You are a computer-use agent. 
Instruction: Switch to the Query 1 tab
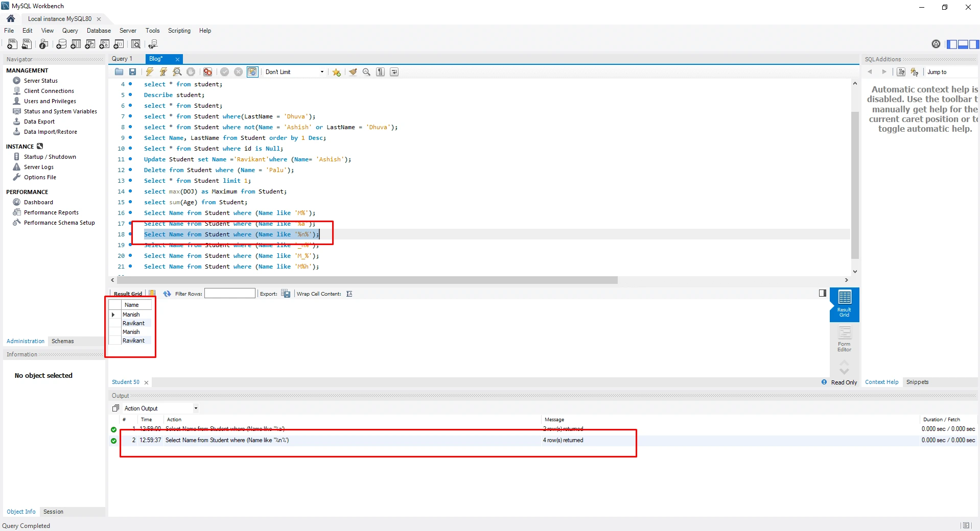tap(122, 59)
